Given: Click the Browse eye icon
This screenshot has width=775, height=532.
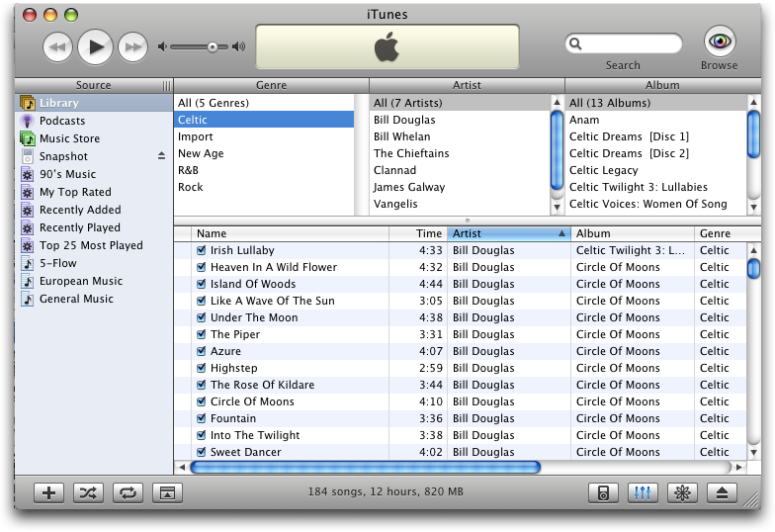Looking at the screenshot, I should click(720, 42).
